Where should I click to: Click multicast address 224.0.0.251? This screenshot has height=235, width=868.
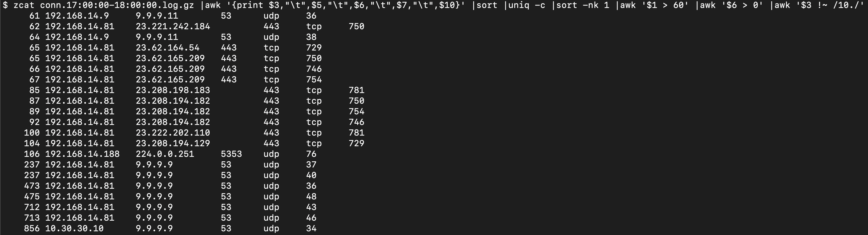click(x=165, y=154)
